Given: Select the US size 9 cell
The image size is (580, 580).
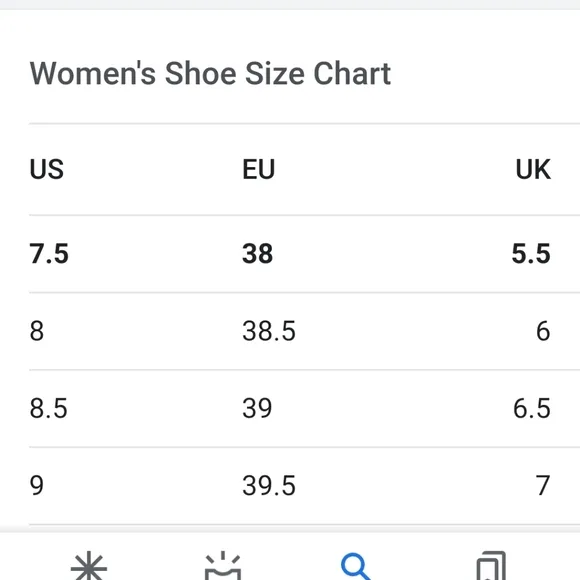Looking at the screenshot, I should [37, 485].
